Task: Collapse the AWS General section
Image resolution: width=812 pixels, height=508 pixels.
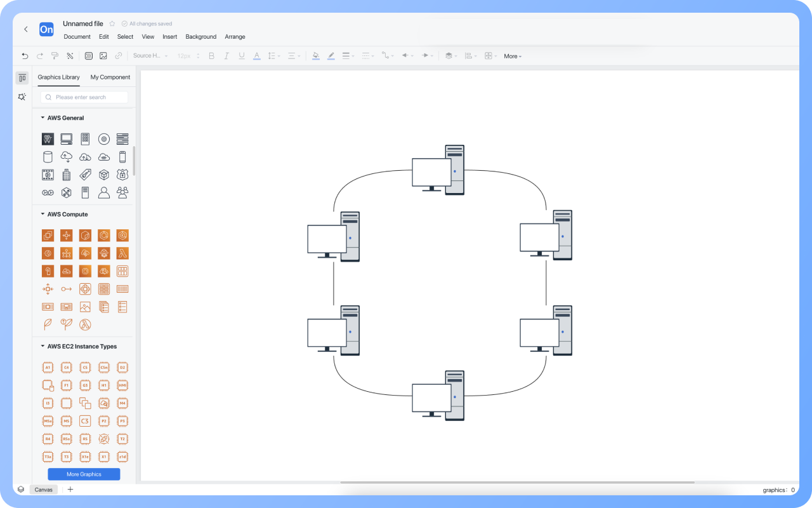Action: pyautogui.click(x=43, y=118)
